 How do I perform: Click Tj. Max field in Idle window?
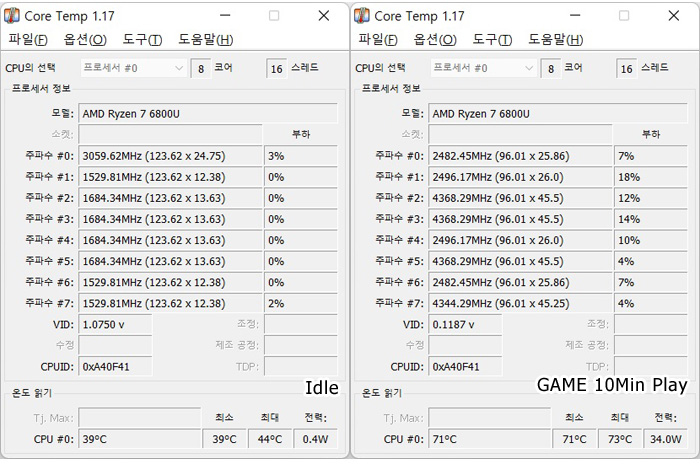coord(140,418)
